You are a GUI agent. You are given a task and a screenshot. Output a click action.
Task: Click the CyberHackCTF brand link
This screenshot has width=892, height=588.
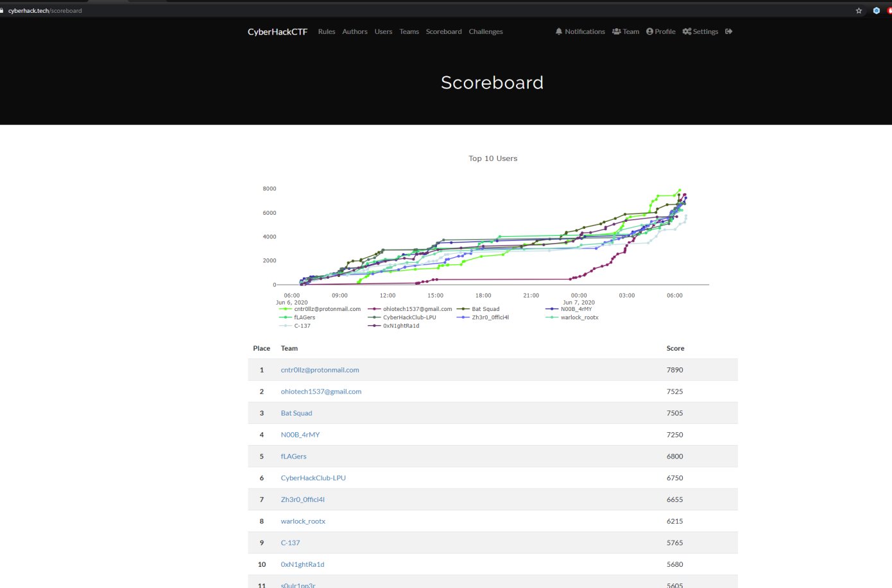click(277, 31)
